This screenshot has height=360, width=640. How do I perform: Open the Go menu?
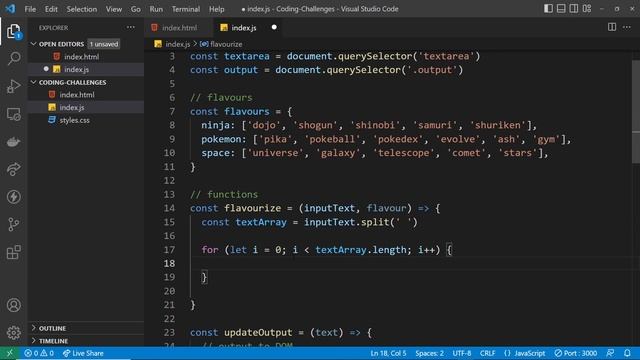pyautogui.click(x=136, y=9)
